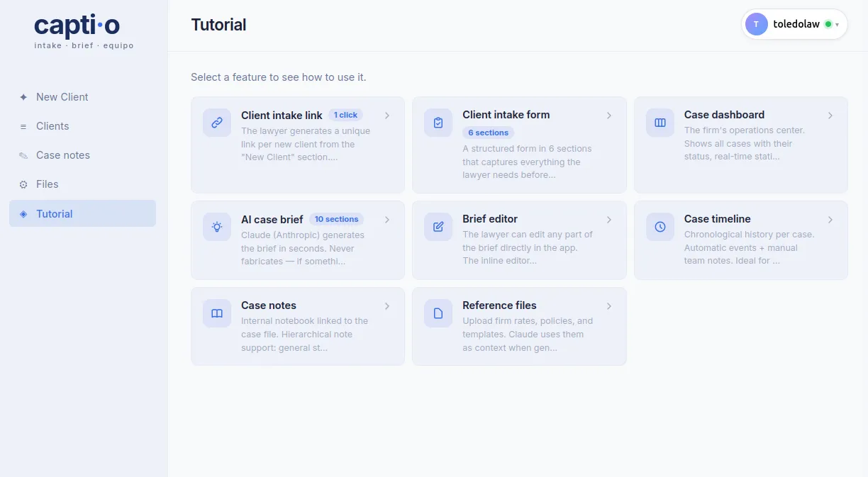
Task: Open the AI case brief title
Action: 272,220
